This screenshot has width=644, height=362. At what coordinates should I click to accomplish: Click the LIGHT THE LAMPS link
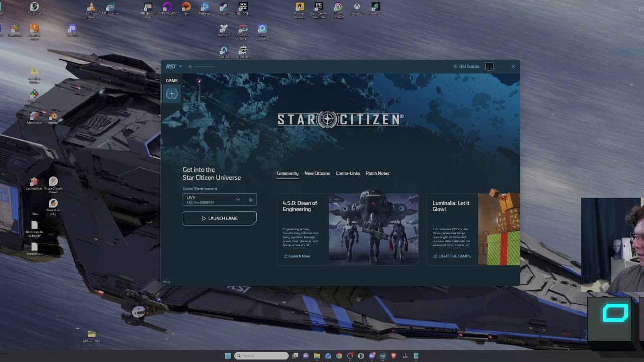(x=452, y=256)
